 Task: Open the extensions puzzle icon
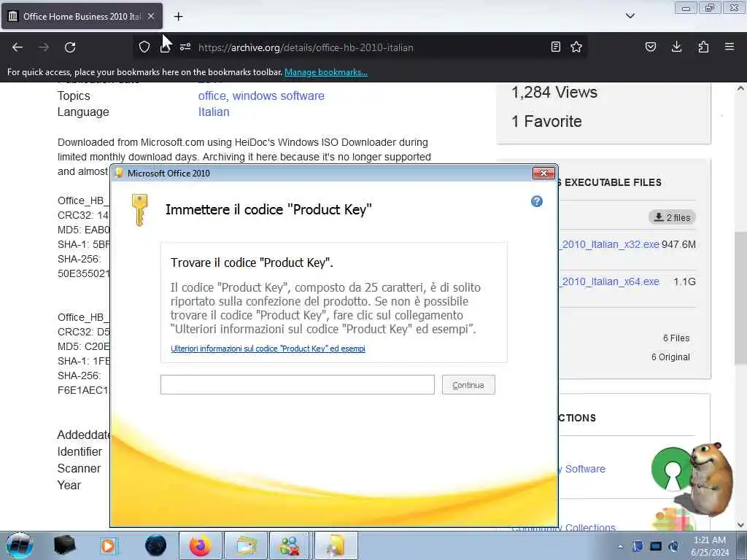coord(703,47)
